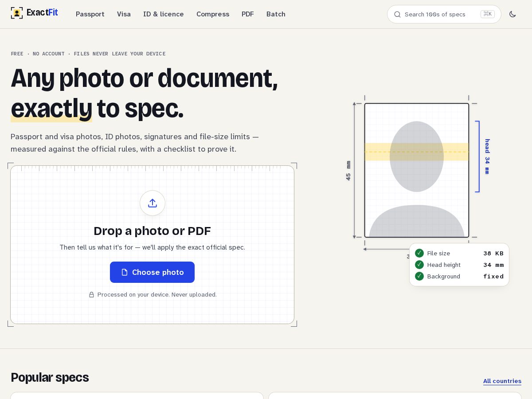Click the Choose photo button
Viewport: 532px width, 399px height.
point(152,272)
